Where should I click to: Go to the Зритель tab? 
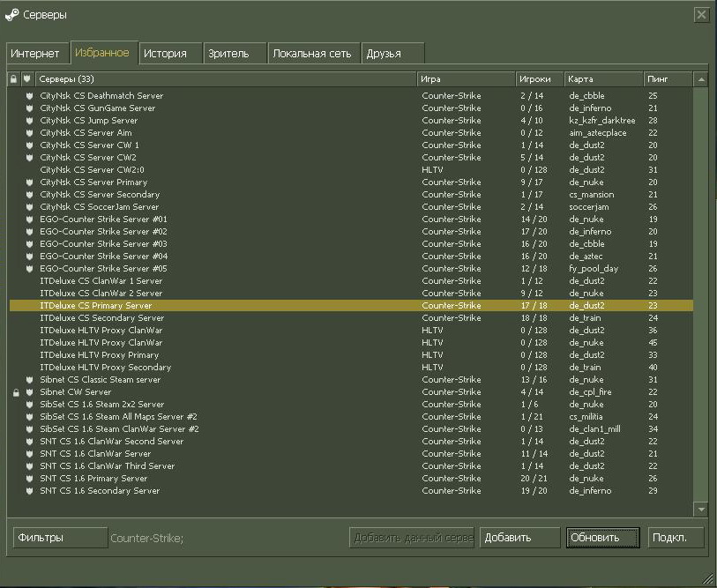coord(235,54)
